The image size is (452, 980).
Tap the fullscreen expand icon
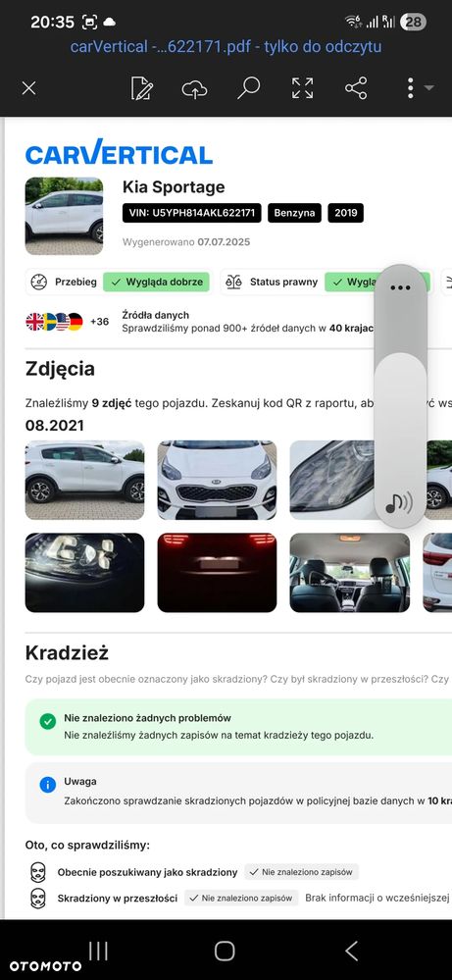[303, 88]
